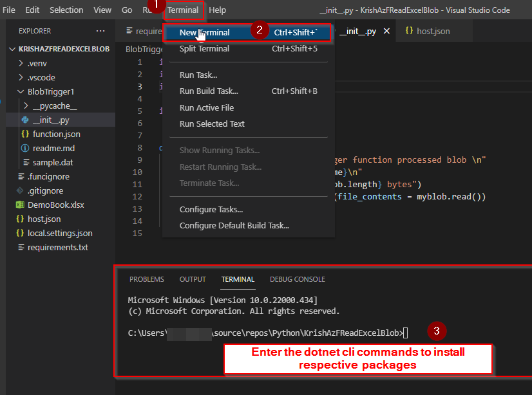
Task: Click the EXPLORER panel title
Action: click(x=35, y=31)
